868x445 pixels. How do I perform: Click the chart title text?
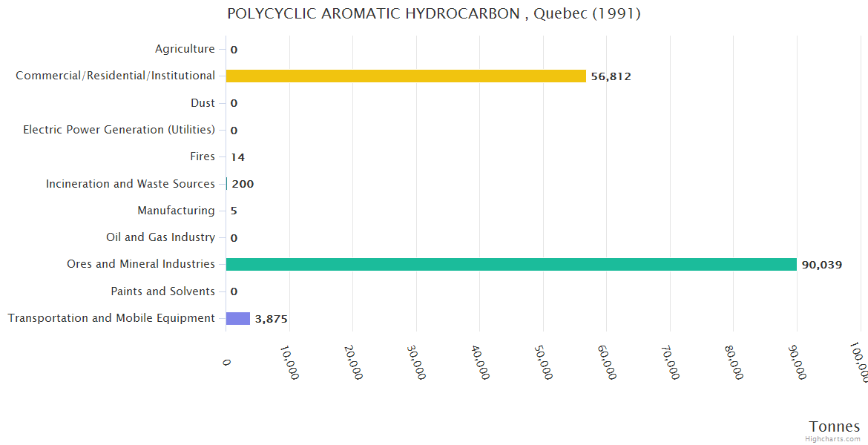pyautogui.click(x=434, y=13)
